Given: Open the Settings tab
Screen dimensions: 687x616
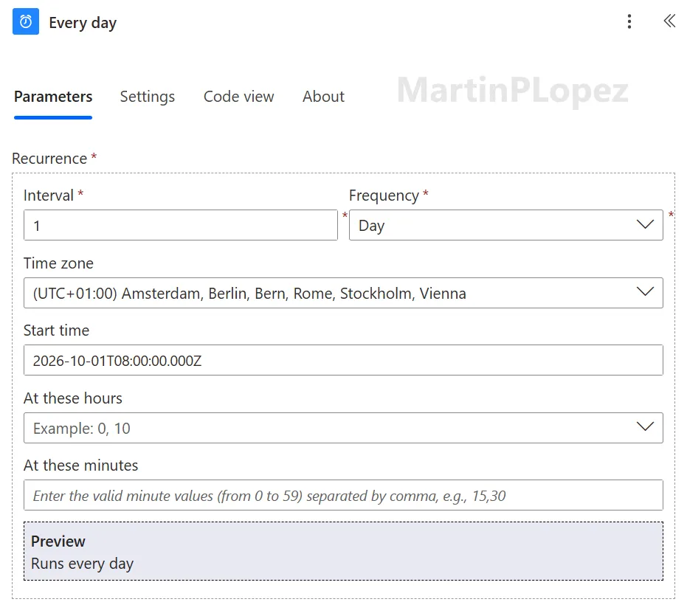Looking at the screenshot, I should tap(148, 97).
